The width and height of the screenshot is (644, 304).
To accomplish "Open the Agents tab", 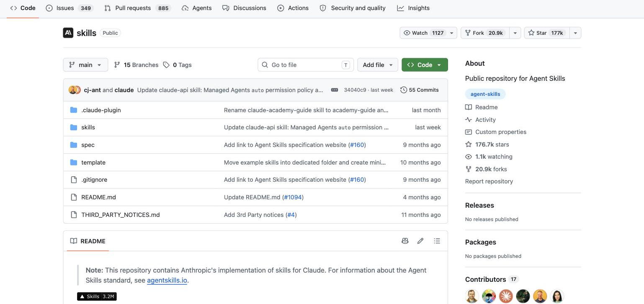I will point(197,8).
